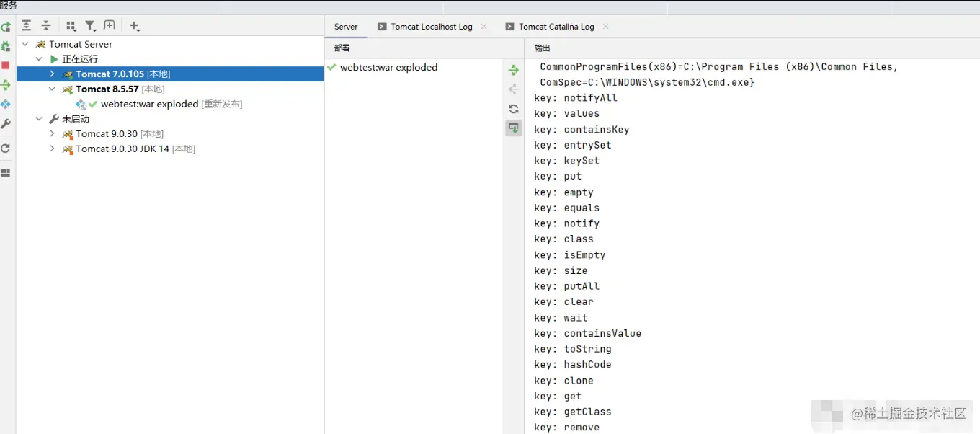Viewport: 980px width, 434px height.
Task: Open the Tomcat Catalina Log tab
Action: coord(556,27)
